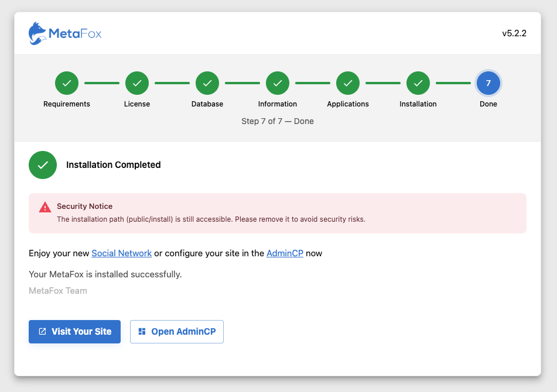
Task: Click the progress line between Database and Information
Action: click(242, 83)
